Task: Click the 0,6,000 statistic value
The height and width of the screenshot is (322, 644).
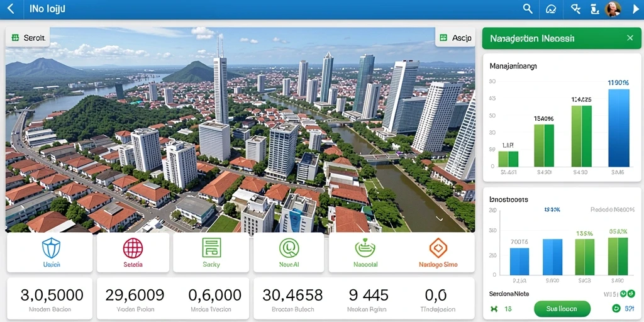Action: click(215, 295)
